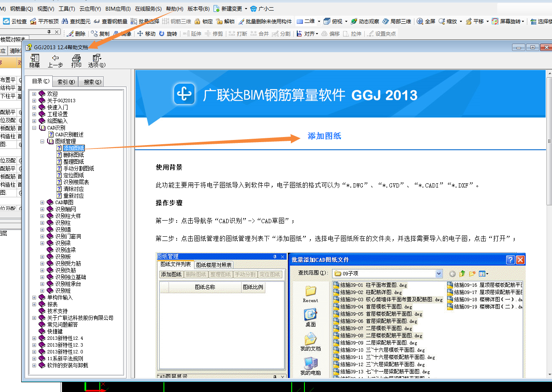
Task: Open the 广小二 assistant icon
Action: point(262,8)
